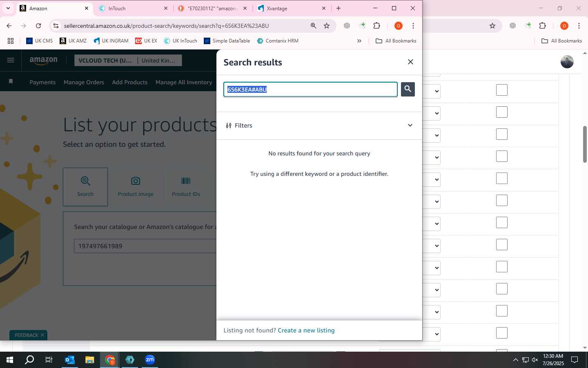Screen dimensions: 588x368
Task: Tick the ninth checkbox in background window
Action: pos(502,267)
